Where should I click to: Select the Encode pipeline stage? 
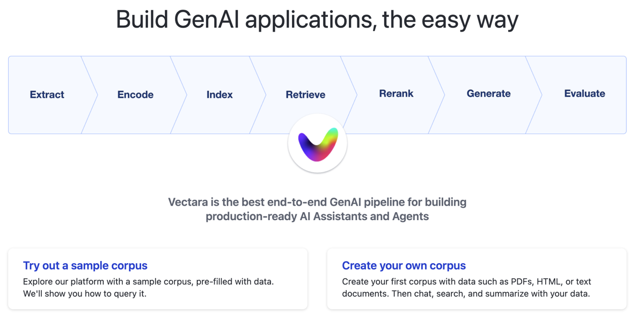(135, 95)
